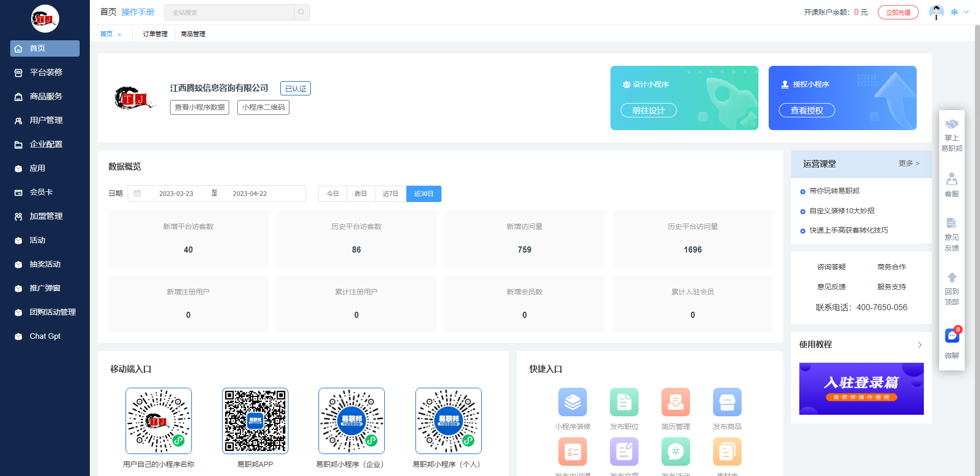Open the 小程序装修 quick entry icon
The width and height of the screenshot is (980, 476).
[572, 402]
